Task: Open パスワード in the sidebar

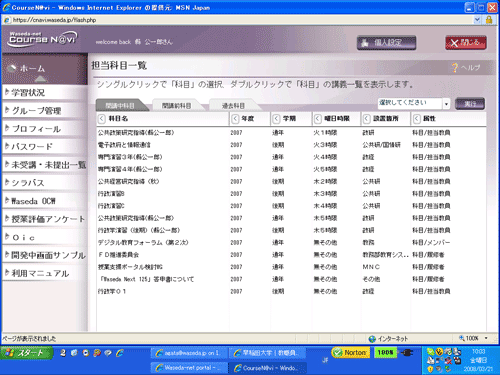Action: click(45, 147)
